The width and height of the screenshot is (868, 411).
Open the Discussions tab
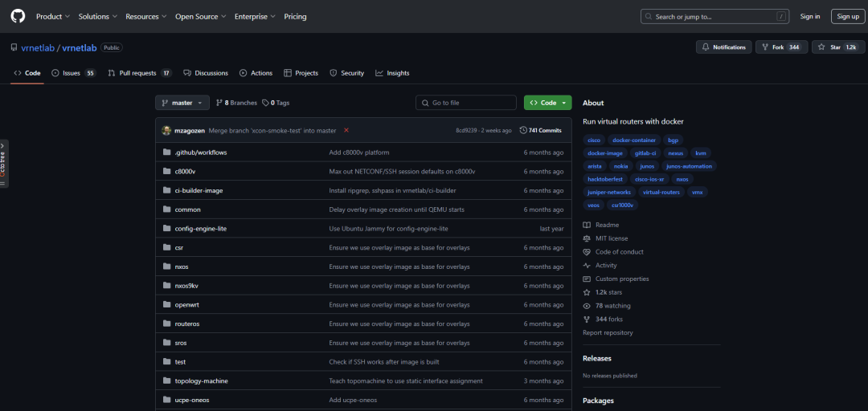[206, 73]
